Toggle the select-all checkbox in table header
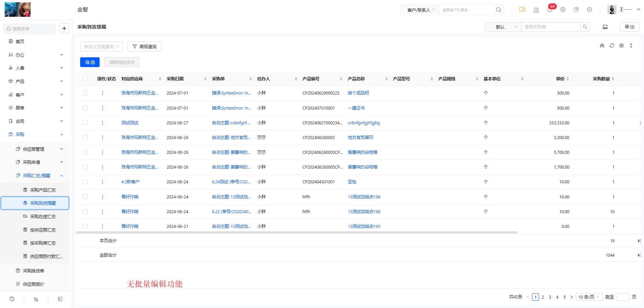644x308 pixels. point(85,79)
